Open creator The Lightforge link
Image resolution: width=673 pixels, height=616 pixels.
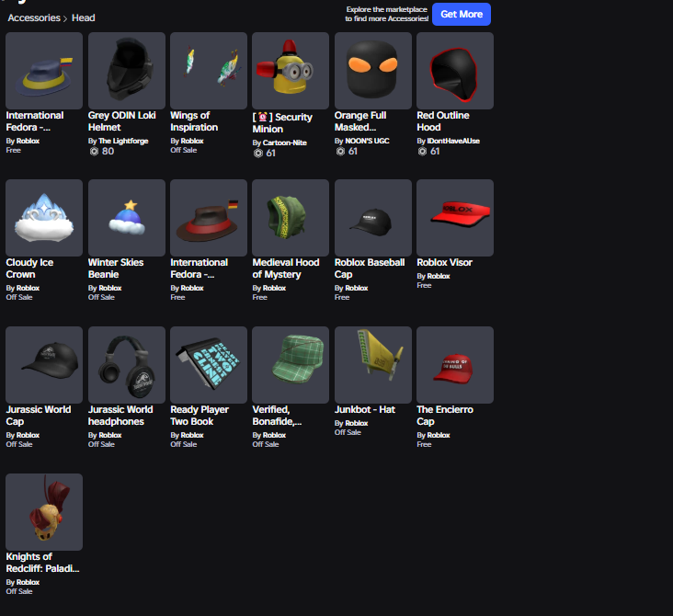(123, 141)
